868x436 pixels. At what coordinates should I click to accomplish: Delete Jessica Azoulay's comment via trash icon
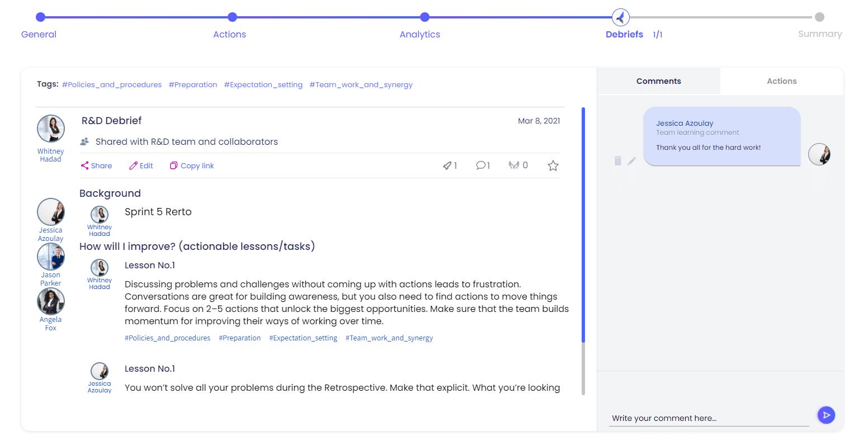618,161
